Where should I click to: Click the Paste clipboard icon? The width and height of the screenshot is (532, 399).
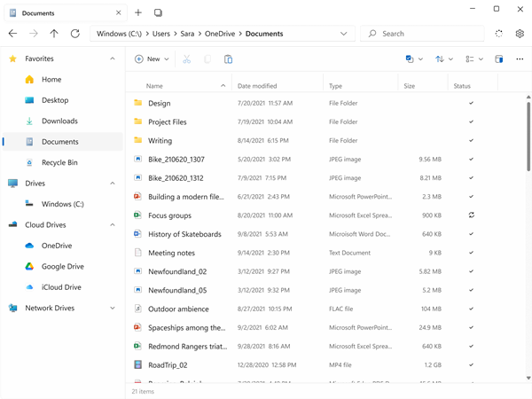[x=229, y=59]
